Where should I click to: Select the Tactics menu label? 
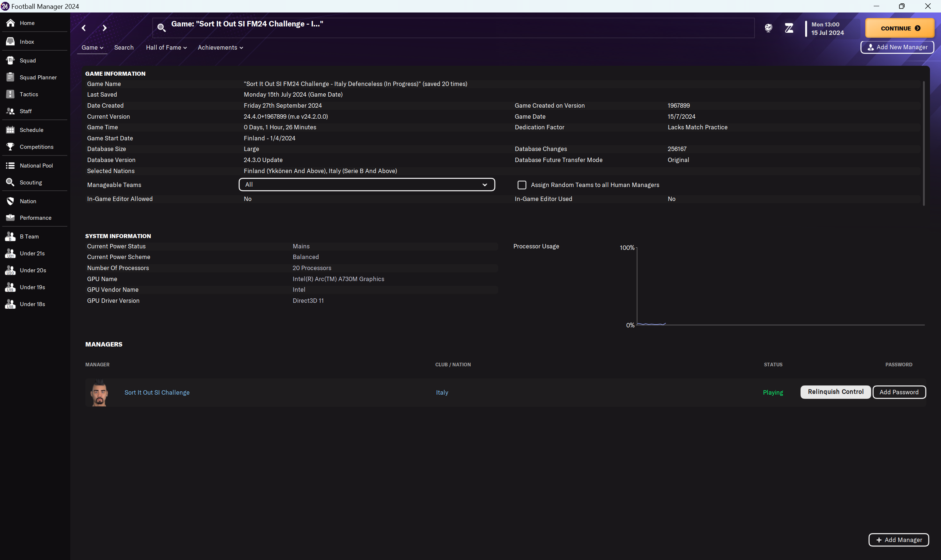click(x=29, y=94)
